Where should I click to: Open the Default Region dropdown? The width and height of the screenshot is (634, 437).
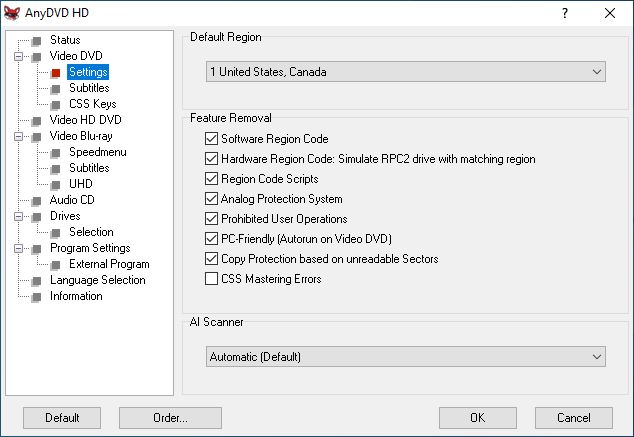tap(406, 72)
